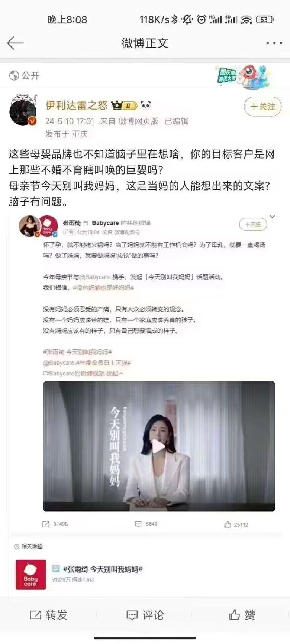The image size is (290, 644).
Task: Expand the embedded post chevron arrow
Action: click(272, 217)
